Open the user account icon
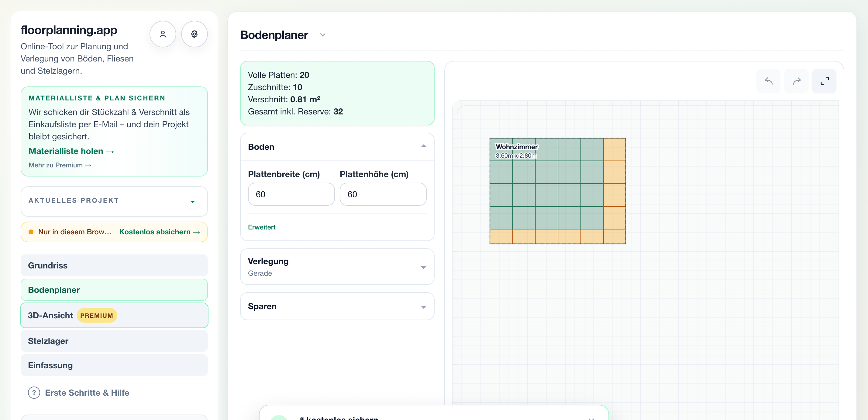 click(163, 34)
